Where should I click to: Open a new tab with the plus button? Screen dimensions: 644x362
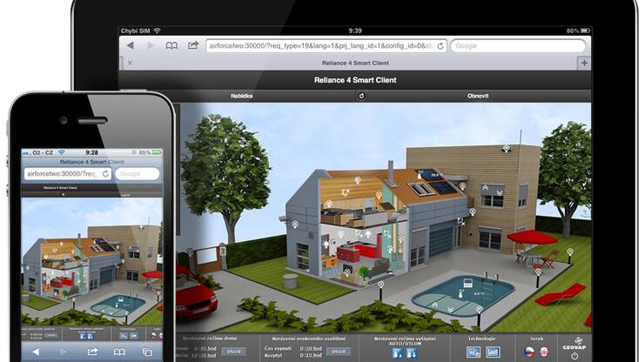(x=583, y=63)
